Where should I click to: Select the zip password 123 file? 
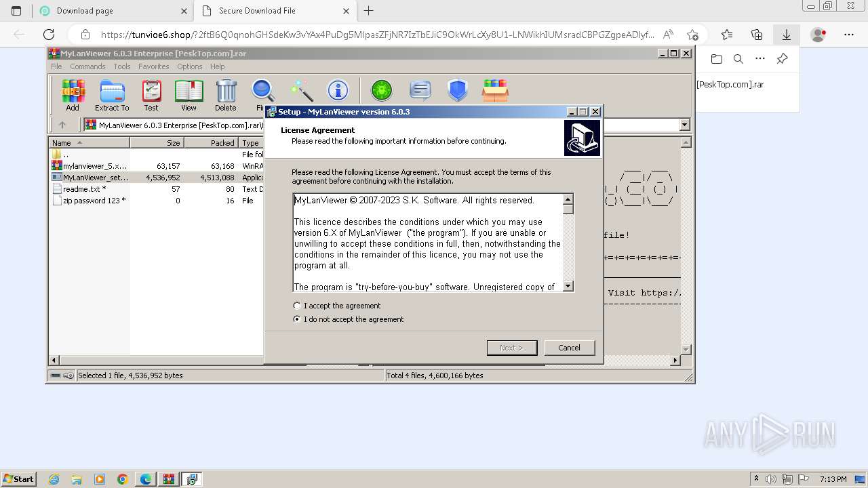coord(156,201)
